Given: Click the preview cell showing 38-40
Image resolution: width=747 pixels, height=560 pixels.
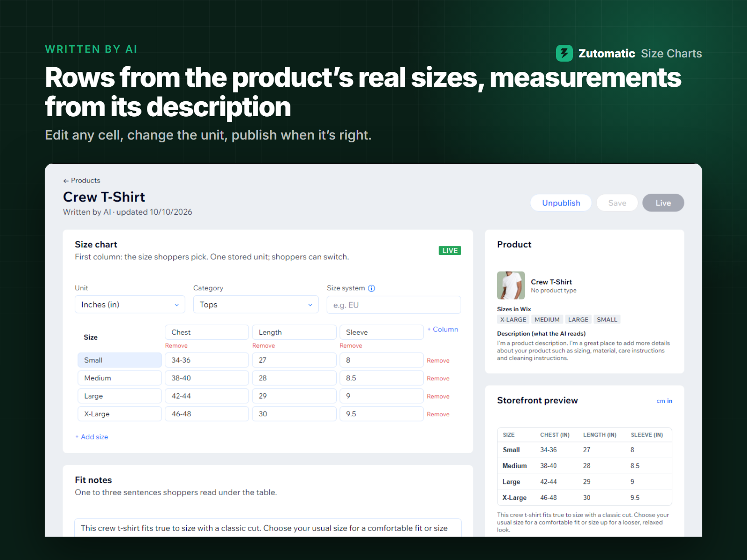Looking at the screenshot, I should (549, 466).
